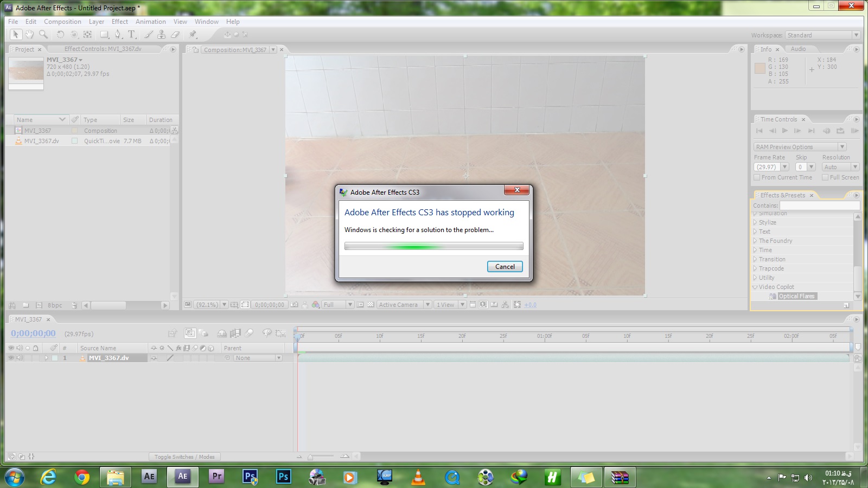Image resolution: width=868 pixels, height=488 pixels.
Task: Open the Brainstorm icon in timeline
Action: click(x=267, y=333)
